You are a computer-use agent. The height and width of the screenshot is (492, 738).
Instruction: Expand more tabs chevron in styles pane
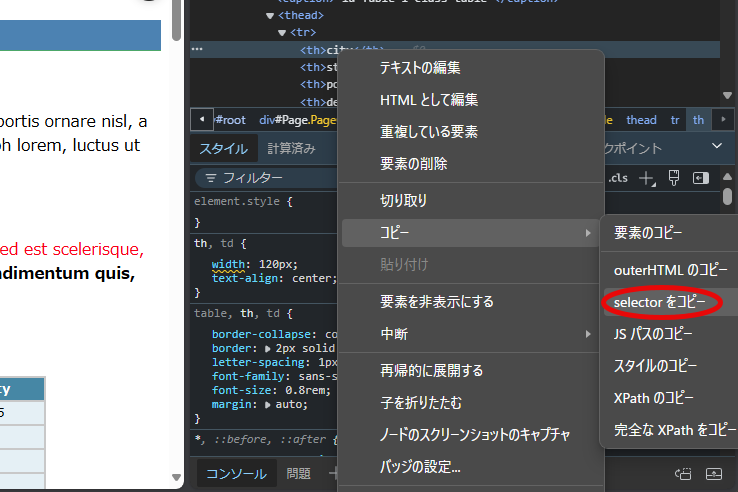[717, 146]
